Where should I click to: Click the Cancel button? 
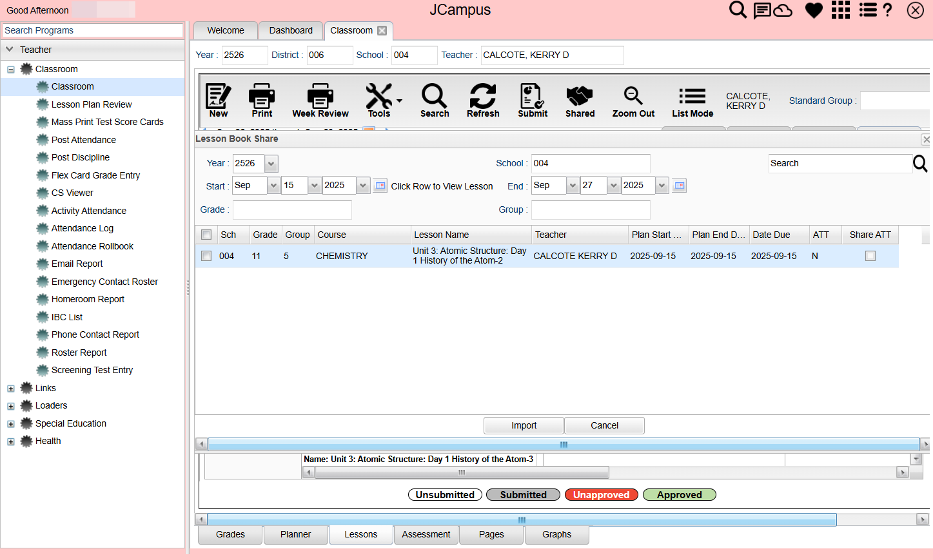604,425
